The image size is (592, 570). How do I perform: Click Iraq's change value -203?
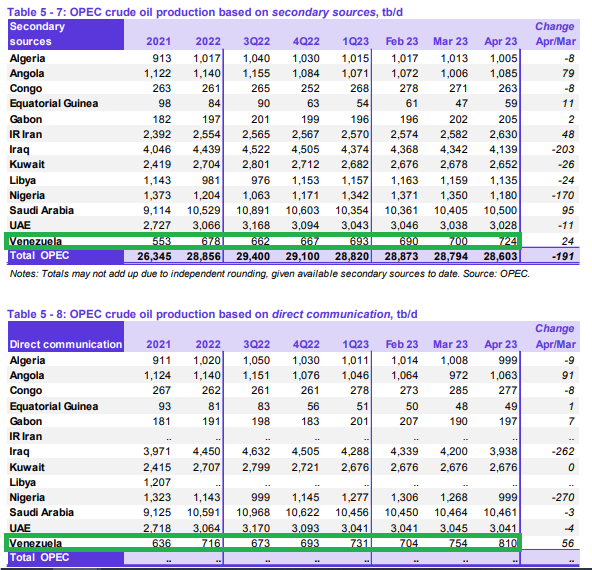(563, 150)
